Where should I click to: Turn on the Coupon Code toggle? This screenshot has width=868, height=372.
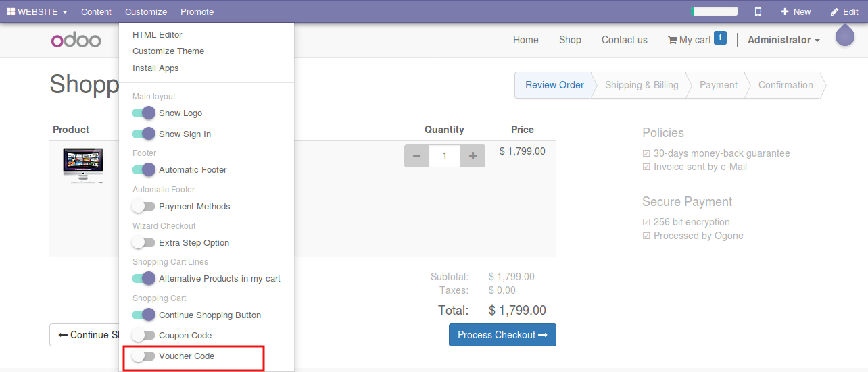143,335
